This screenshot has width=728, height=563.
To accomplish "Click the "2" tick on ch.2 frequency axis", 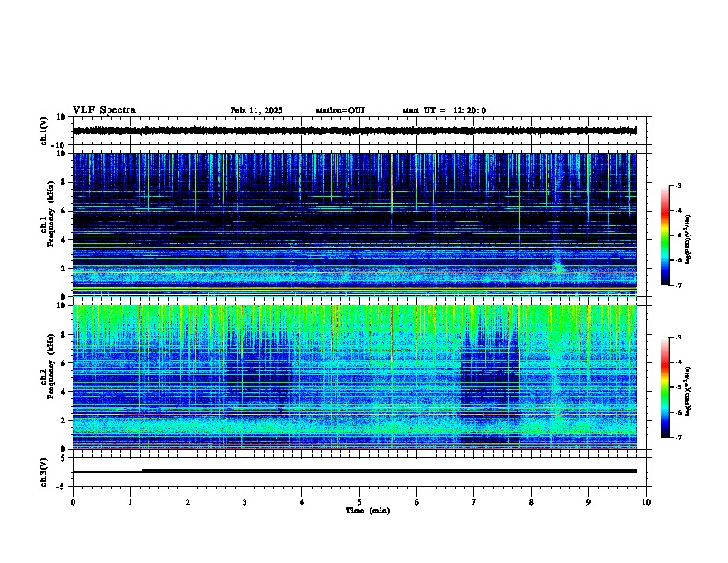I will 64,420.
